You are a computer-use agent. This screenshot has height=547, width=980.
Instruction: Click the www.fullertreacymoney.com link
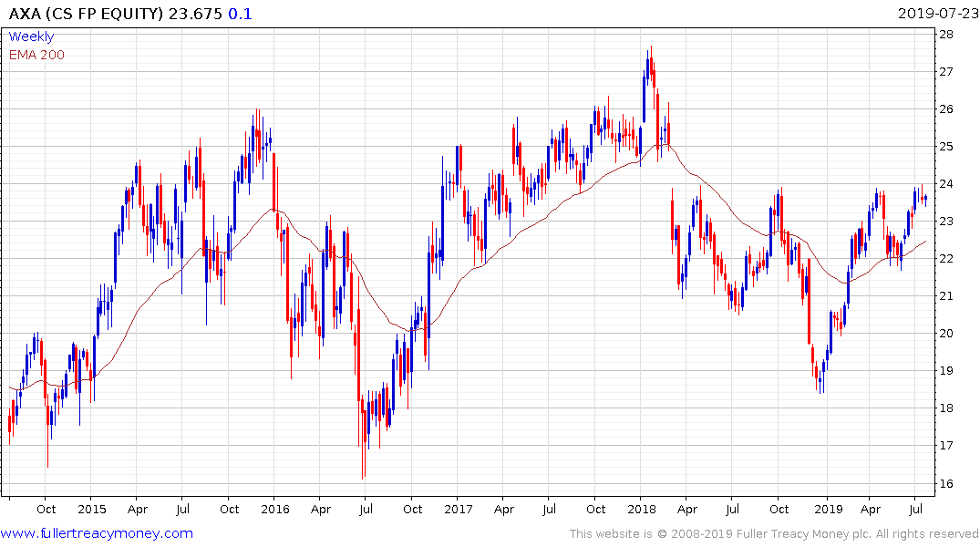coord(97,533)
